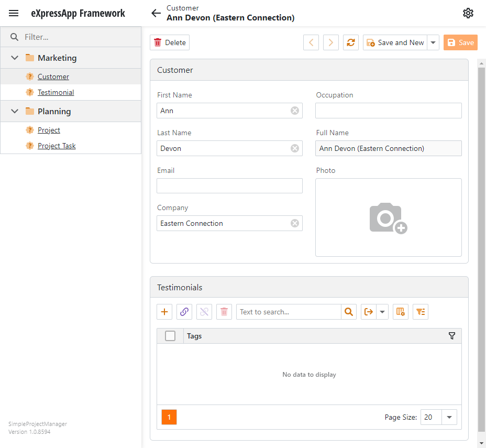The height and width of the screenshot is (448, 486).
Task: Click the Testimonial item icon in sidebar
Action: tap(29, 92)
